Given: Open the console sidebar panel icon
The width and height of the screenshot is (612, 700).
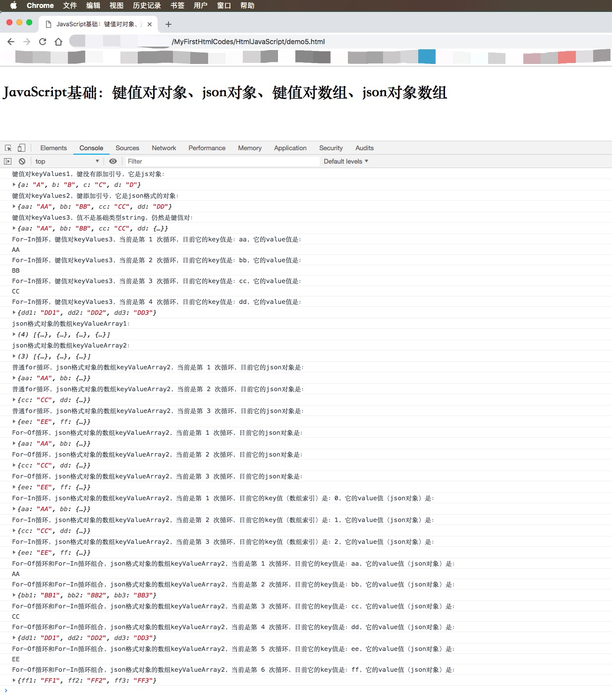Looking at the screenshot, I should 8,161.
